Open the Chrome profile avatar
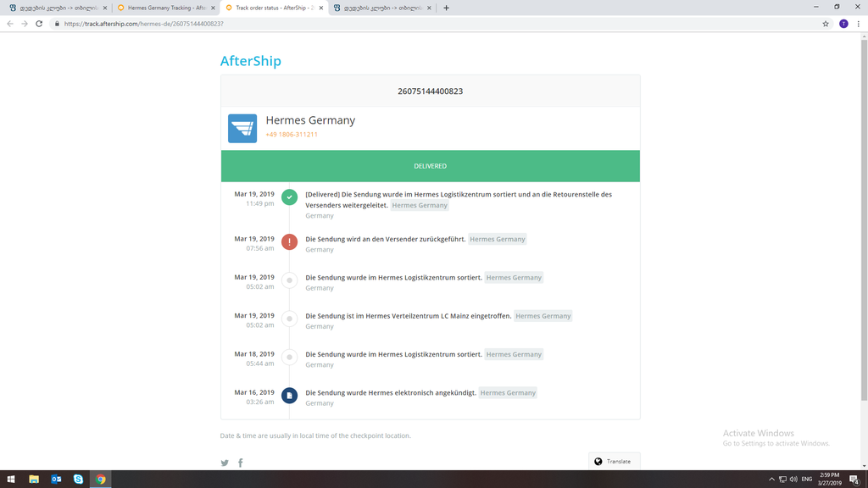Viewport: 868px width, 488px height. 843,24
